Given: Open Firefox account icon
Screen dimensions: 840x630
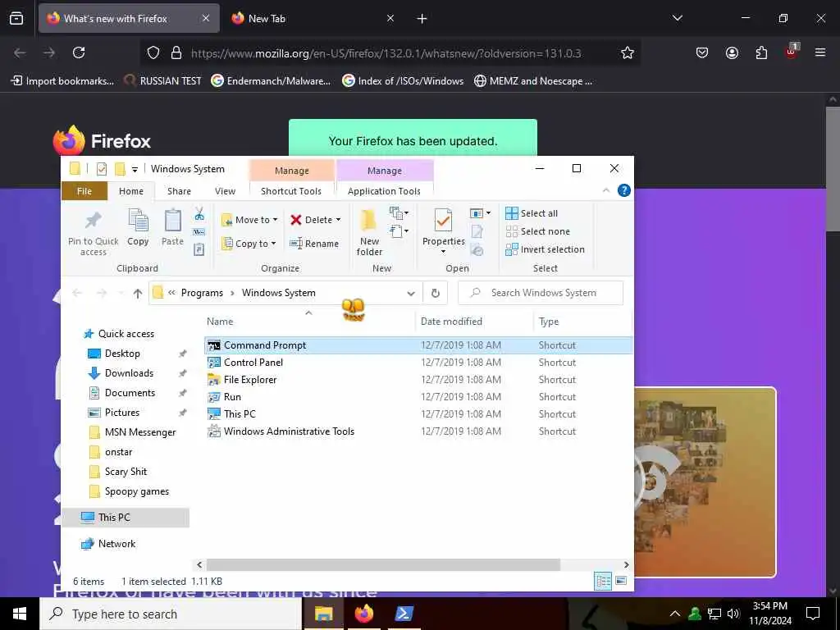Looking at the screenshot, I should click(732, 52).
